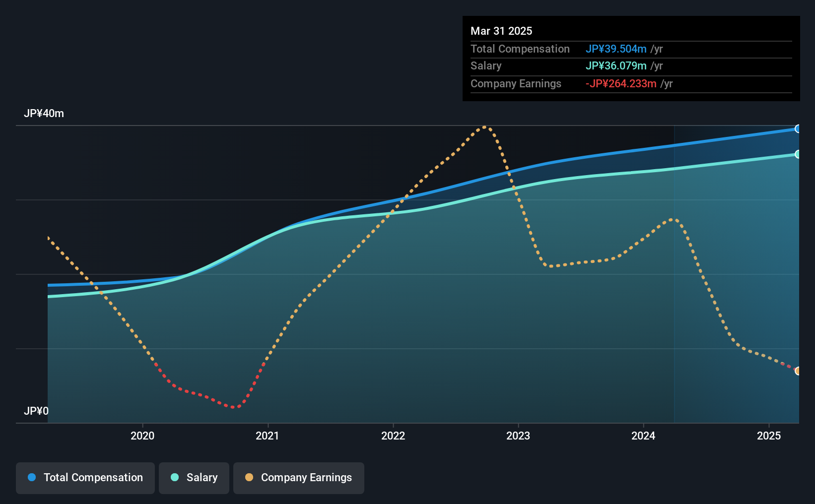Click the JP¥39.504m Total Compensation value
The width and height of the screenshot is (815, 504).
click(616, 49)
